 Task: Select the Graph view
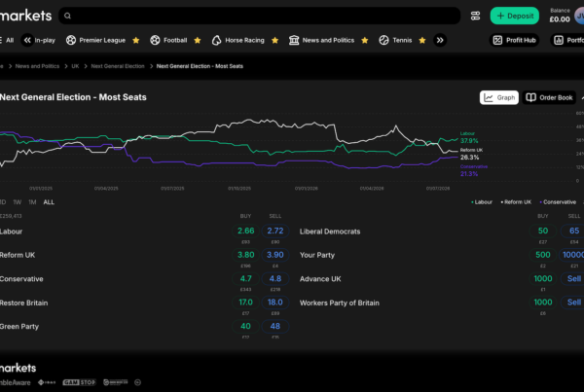click(499, 97)
